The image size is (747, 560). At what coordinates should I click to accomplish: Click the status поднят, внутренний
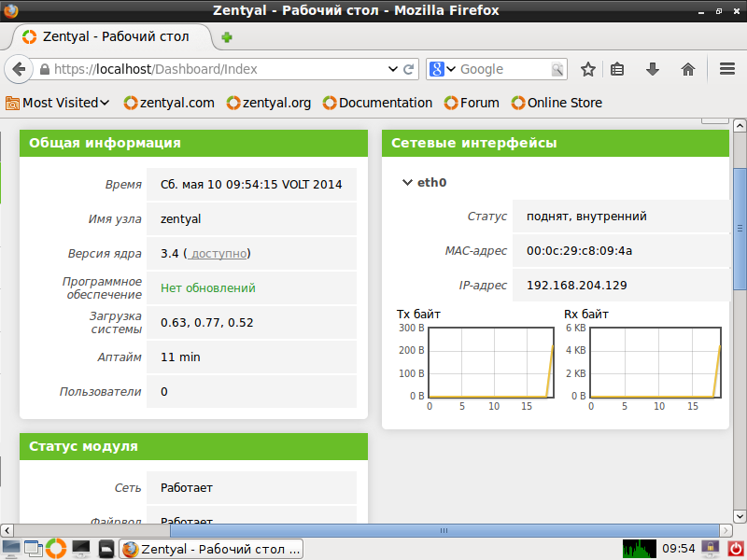click(586, 217)
